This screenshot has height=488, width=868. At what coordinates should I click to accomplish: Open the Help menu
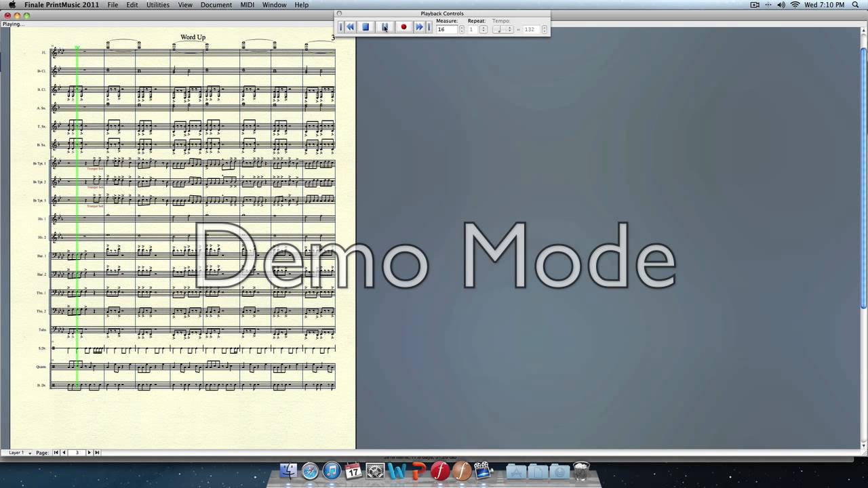[302, 5]
